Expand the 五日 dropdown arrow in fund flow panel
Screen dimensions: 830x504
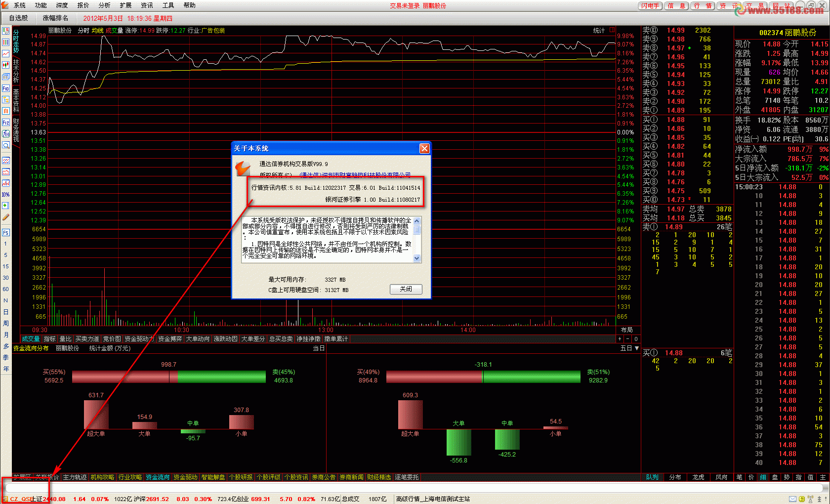[636, 348]
